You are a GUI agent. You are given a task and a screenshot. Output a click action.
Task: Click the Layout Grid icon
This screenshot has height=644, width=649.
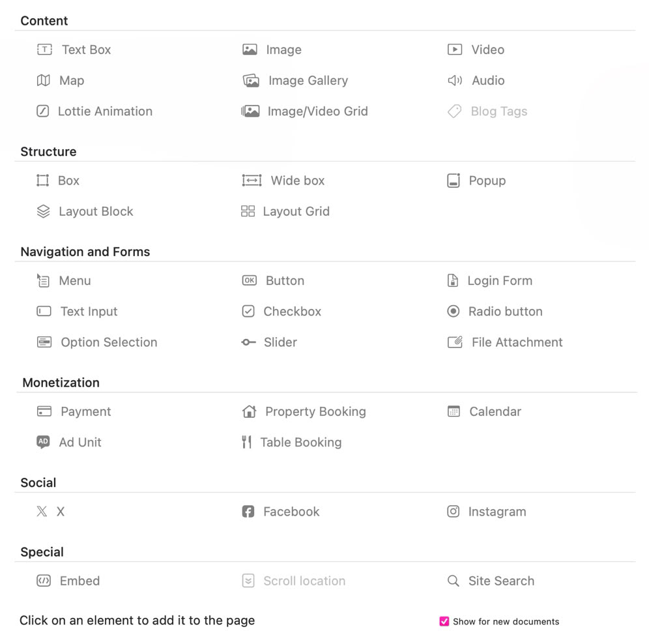click(248, 211)
